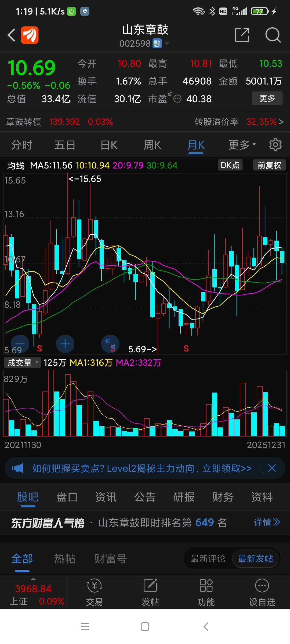Viewport: 290px width, 644px height.
Task: Expand the 上证 index bar arrow
Action: click(33, 579)
